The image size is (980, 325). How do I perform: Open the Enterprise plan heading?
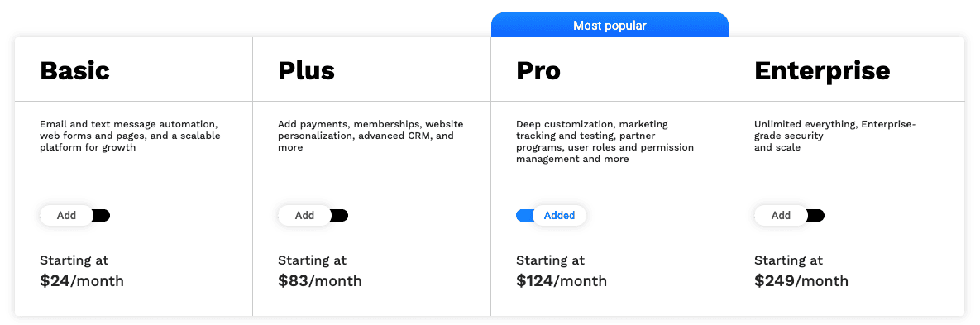click(x=822, y=70)
